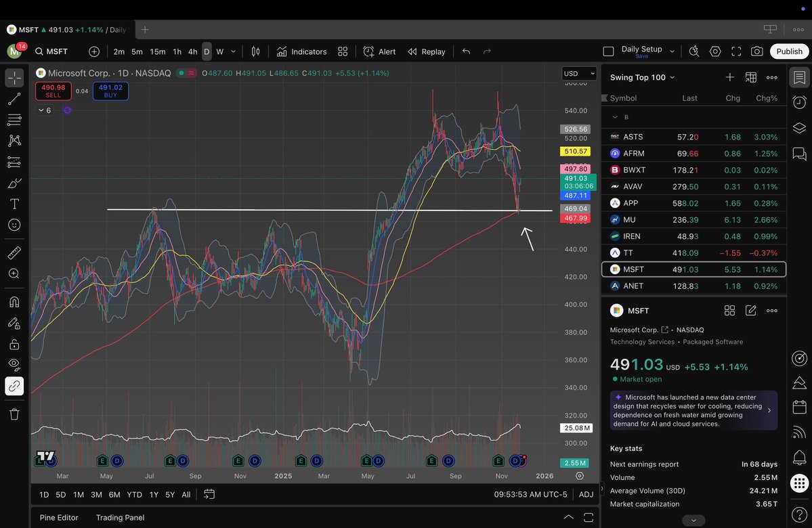Hide all drawings using the eye icon
Screen dimensions: 812x528
click(x=14, y=364)
